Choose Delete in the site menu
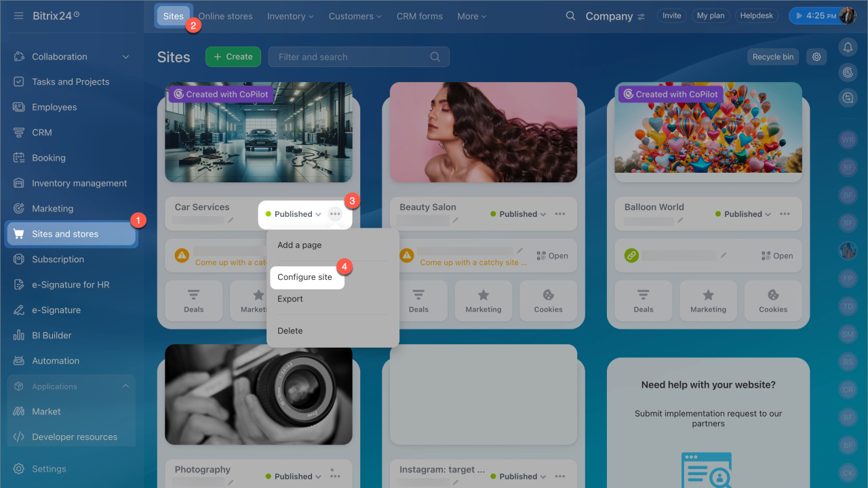Screen dimensions: 868x488 pos(290,331)
